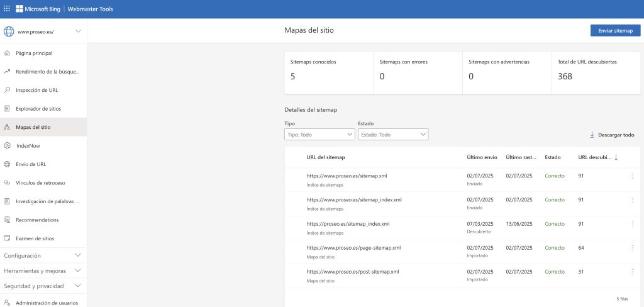644x307 pixels.
Task: Open the www.proseo.es site selector
Action: [x=43, y=31]
